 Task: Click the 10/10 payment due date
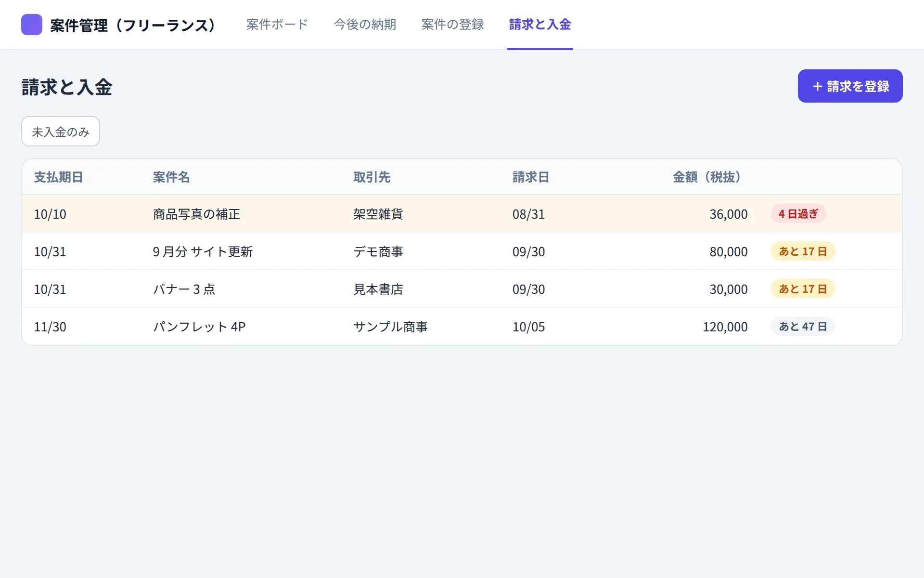click(50, 214)
